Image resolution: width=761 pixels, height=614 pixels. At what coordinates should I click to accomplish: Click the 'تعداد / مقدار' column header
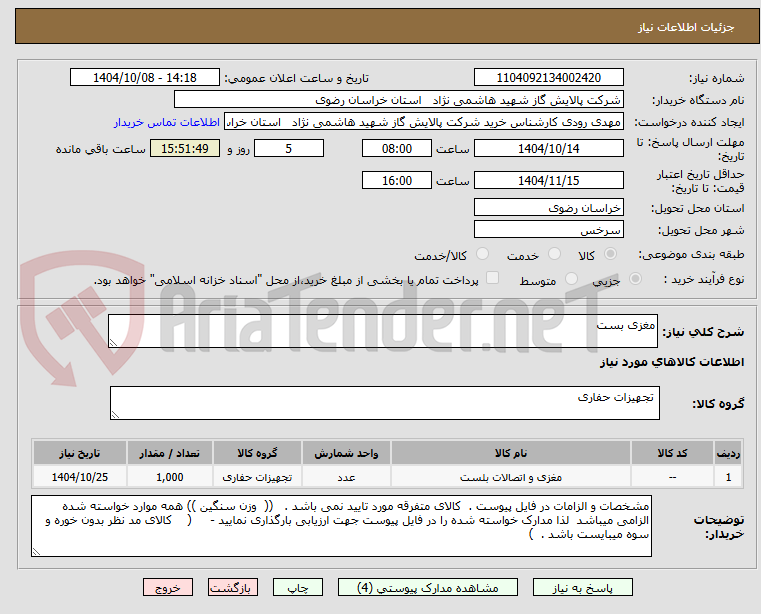[169, 453]
